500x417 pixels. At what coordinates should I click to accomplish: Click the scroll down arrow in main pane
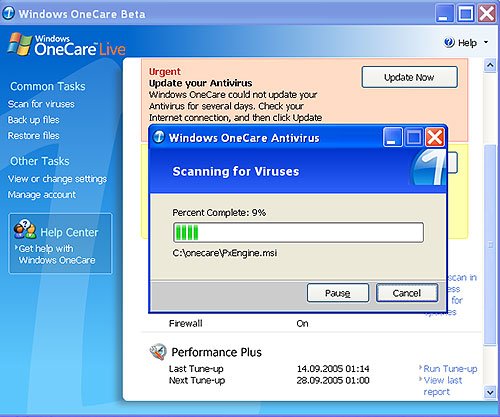pyautogui.click(x=490, y=392)
